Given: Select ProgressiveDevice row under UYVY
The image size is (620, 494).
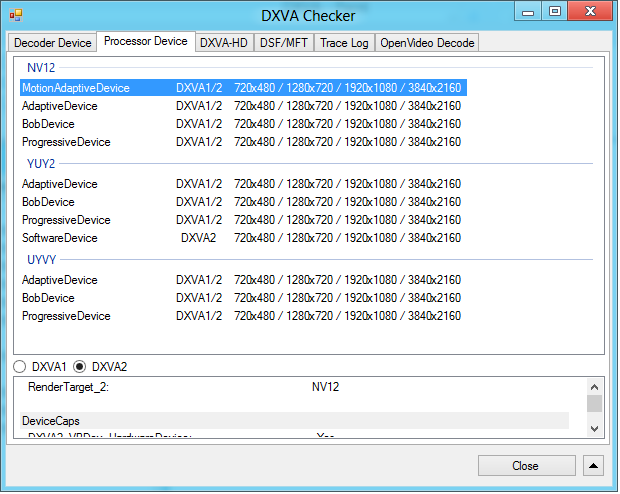Looking at the screenshot, I should 242,316.
